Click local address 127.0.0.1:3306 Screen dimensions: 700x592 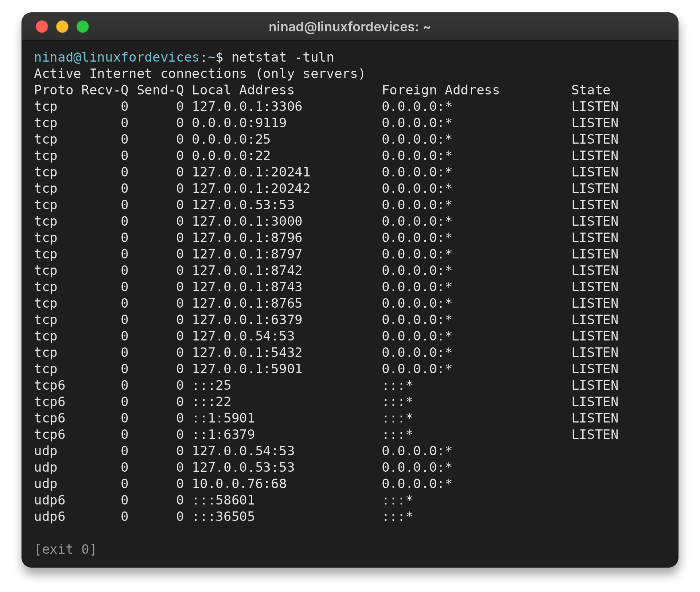click(x=247, y=106)
